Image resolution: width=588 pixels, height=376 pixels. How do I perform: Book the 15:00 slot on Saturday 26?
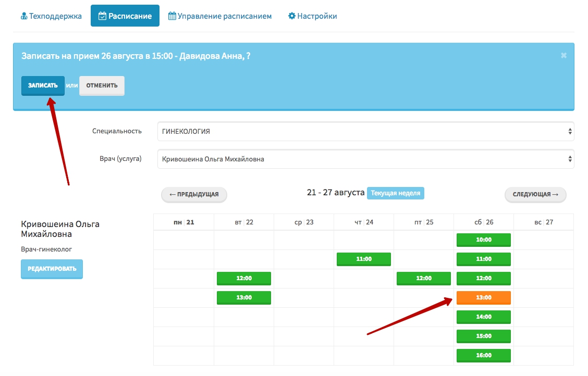click(483, 336)
